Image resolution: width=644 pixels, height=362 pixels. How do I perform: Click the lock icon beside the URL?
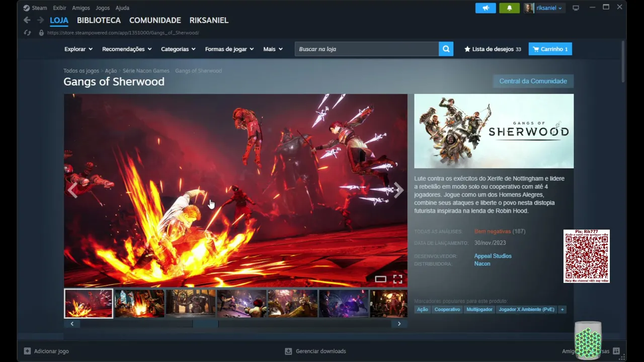coord(41,33)
